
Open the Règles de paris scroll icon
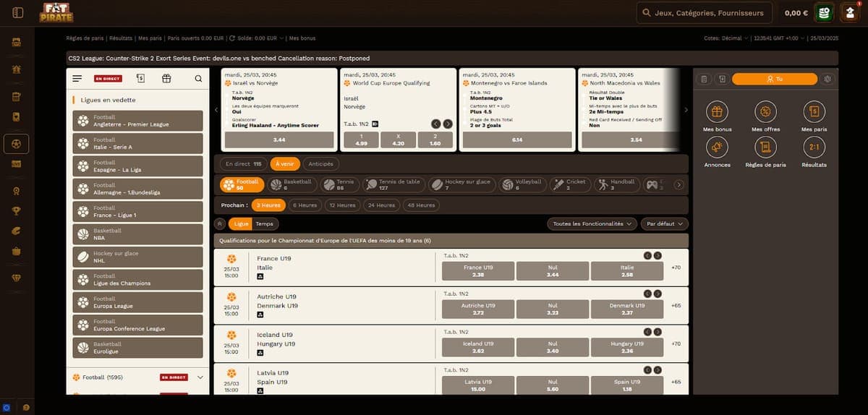coord(765,147)
